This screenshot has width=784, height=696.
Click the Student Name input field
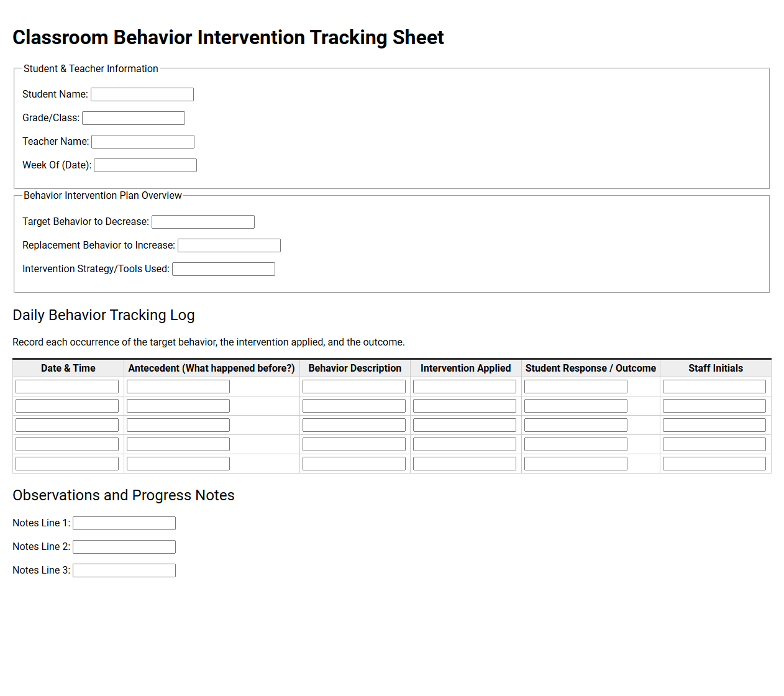coord(142,94)
